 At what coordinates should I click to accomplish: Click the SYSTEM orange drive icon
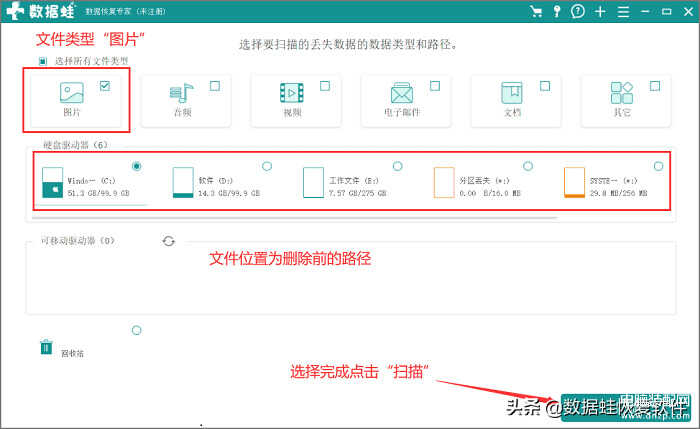click(x=574, y=183)
